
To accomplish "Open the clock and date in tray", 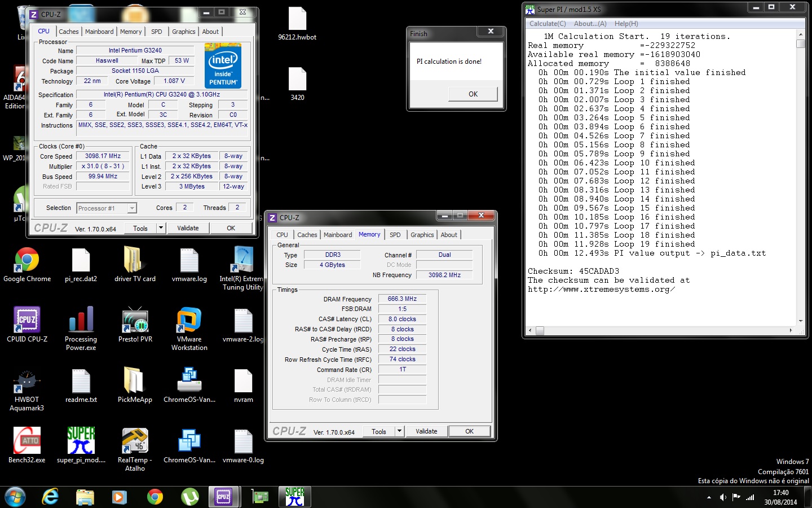I will pos(780,497).
